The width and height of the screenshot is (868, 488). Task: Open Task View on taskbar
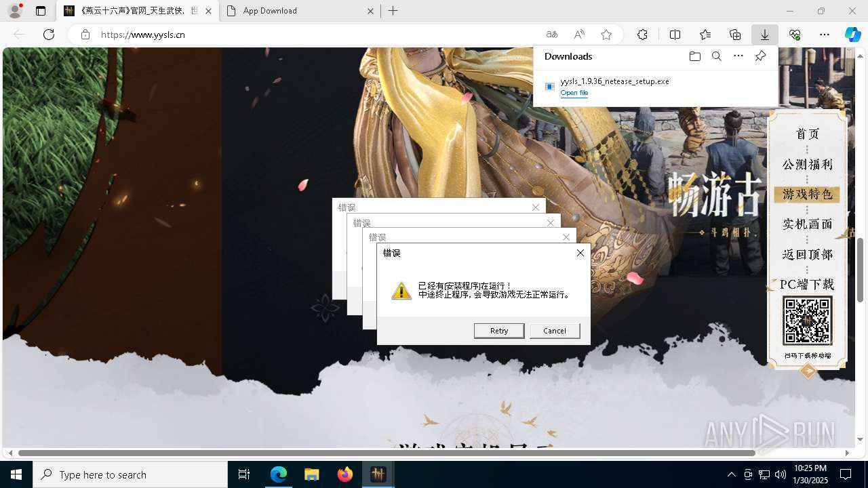click(x=244, y=474)
